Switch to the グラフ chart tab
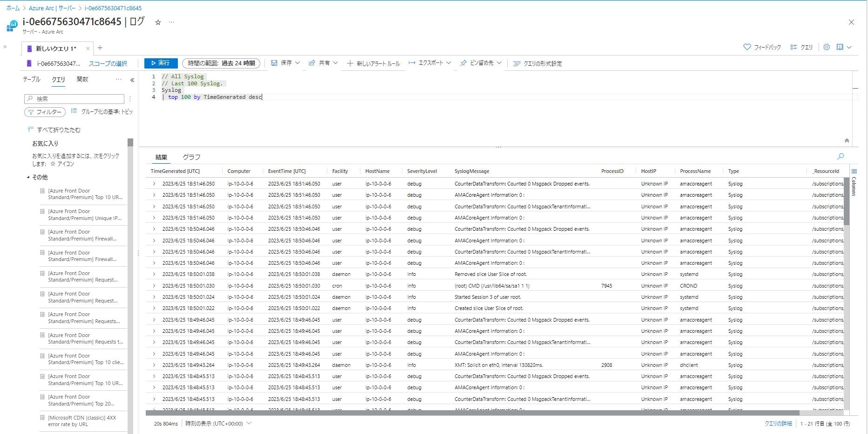The width and height of the screenshot is (868, 434). 191,157
